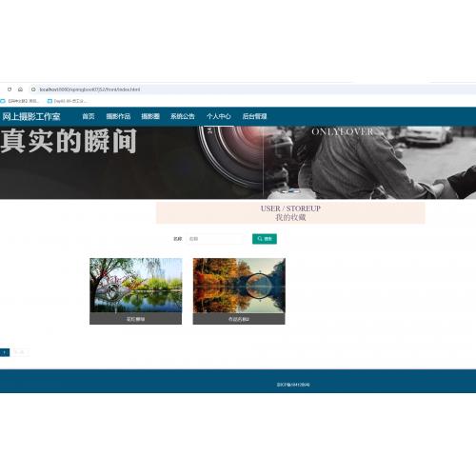
Task: Click the magnifier icon on search button
Action: (260, 239)
